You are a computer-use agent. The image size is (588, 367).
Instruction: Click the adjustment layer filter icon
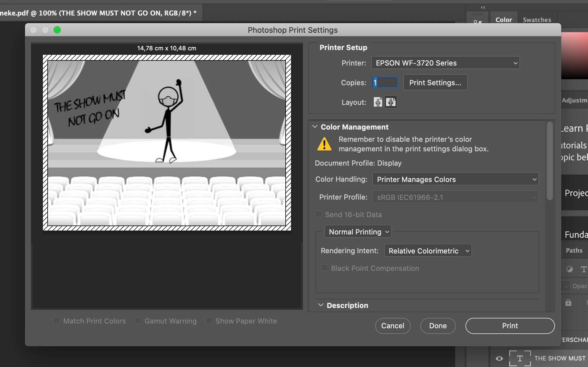click(x=570, y=269)
